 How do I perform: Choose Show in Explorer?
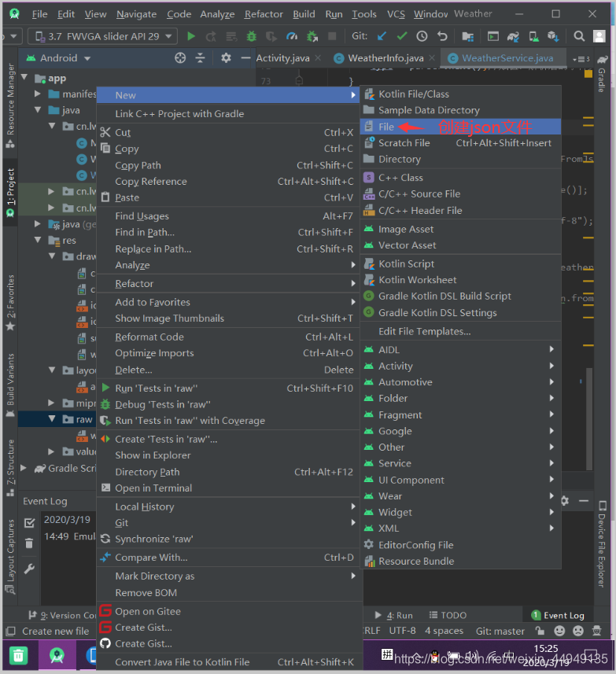point(228,455)
